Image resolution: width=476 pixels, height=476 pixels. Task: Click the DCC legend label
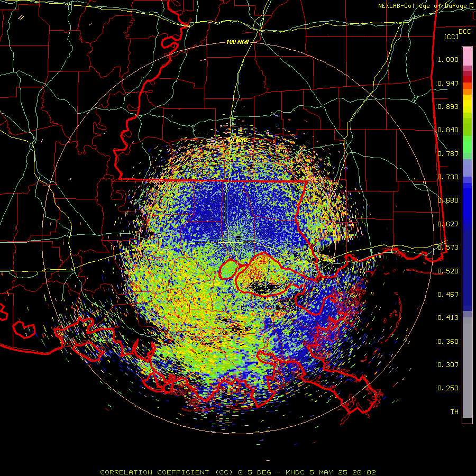[464, 32]
